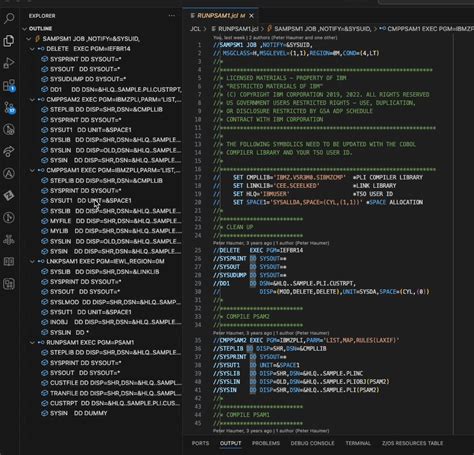Viewport: 474px width, 455px height.
Task: Click the JCL breadcrumb segment
Action: [x=195, y=29]
